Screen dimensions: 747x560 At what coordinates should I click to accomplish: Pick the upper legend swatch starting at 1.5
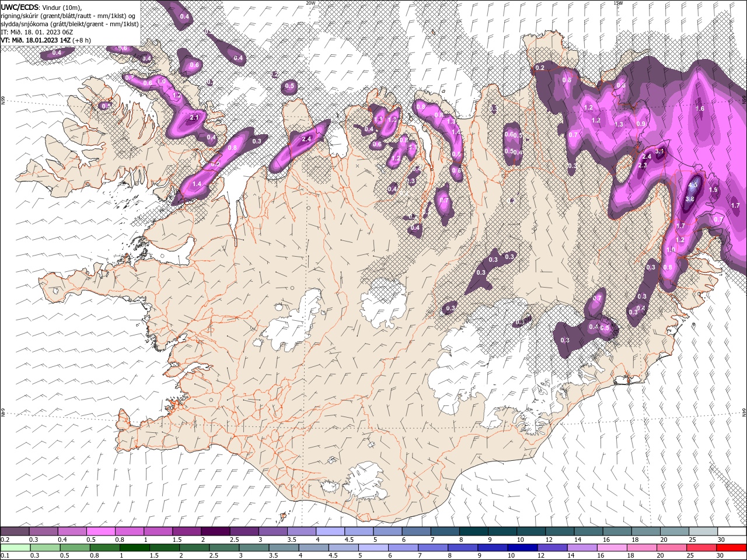click(x=187, y=531)
